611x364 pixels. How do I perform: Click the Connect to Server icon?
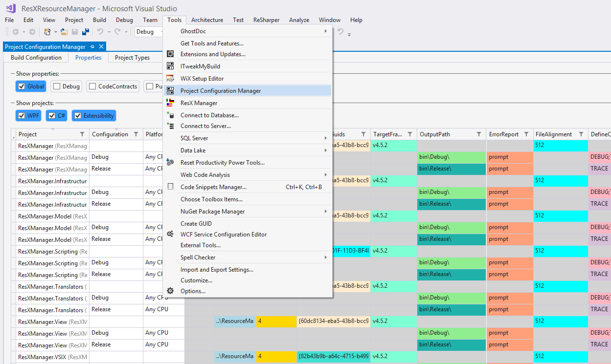click(170, 126)
